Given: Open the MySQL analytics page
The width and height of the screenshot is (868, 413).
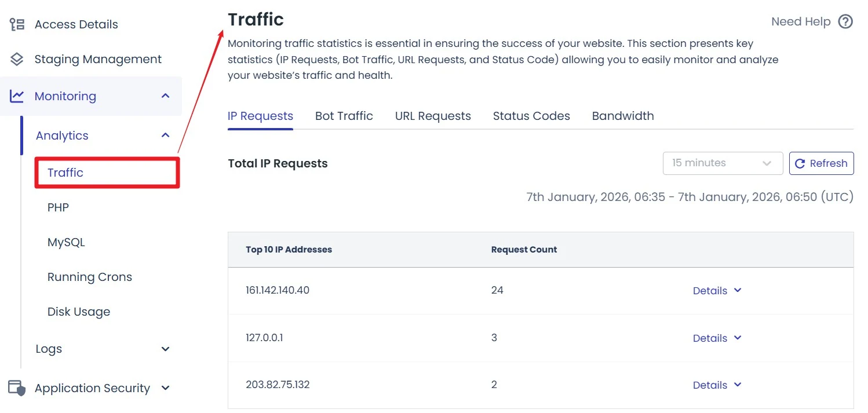Looking at the screenshot, I should click(x=66, y=242).
